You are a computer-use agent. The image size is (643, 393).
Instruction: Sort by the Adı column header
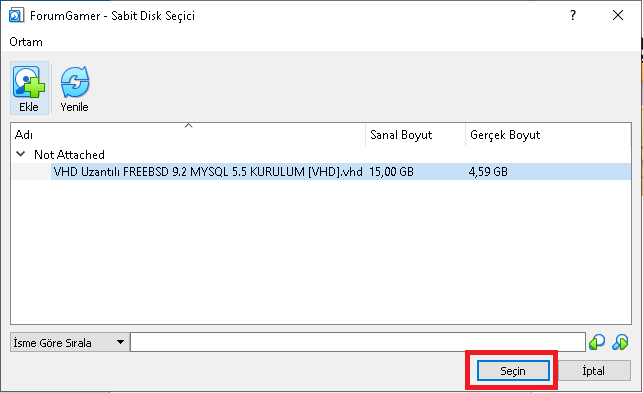[x=188, y=135]
